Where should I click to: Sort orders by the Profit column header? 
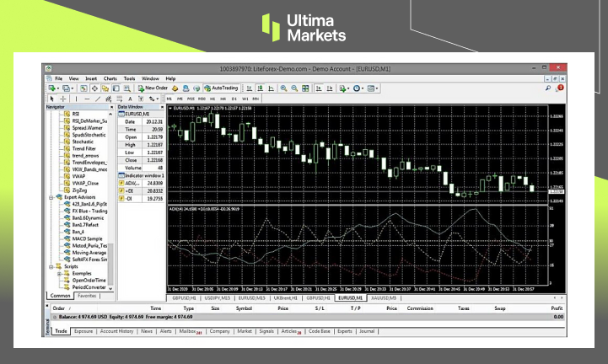click(557, 308)
